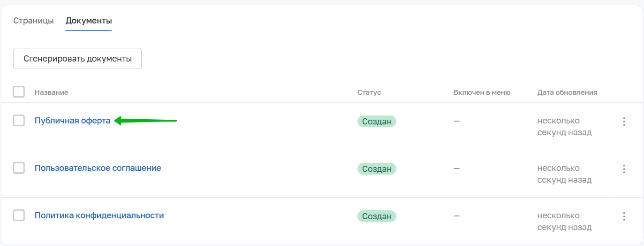Open the Пользовательское соглашение document link
Screen dimensions: 644x246
[x=98, y=168]
